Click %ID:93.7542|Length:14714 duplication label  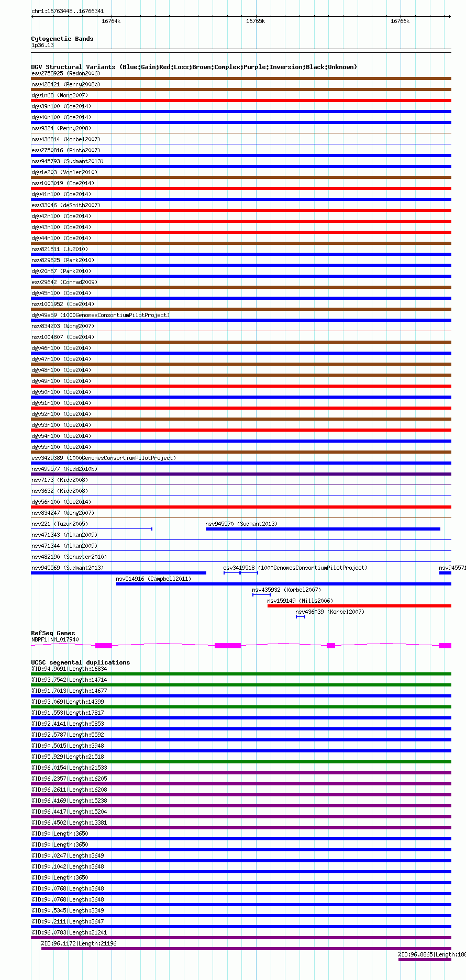[69, 680]
